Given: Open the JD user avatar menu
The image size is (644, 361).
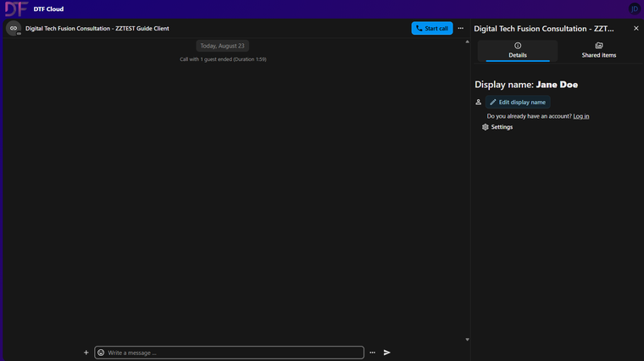Looking at the screenshot, I should click(x=634, y=8).
